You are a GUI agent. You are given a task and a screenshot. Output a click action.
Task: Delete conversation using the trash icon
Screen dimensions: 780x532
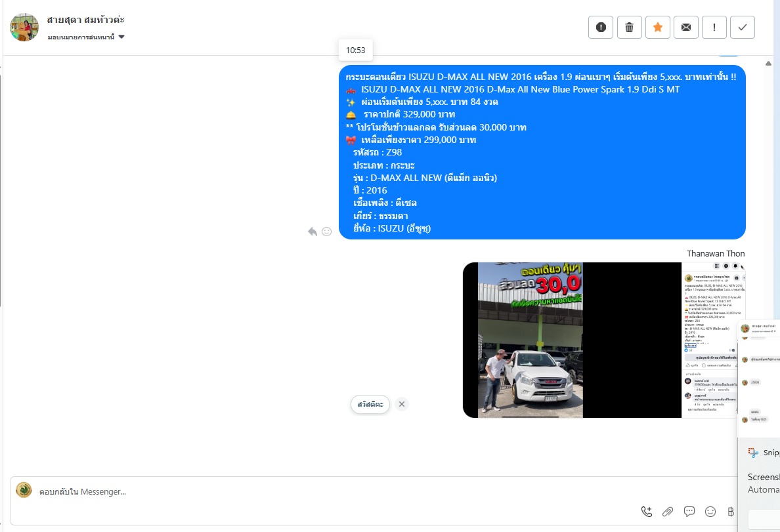coord(629,27)
